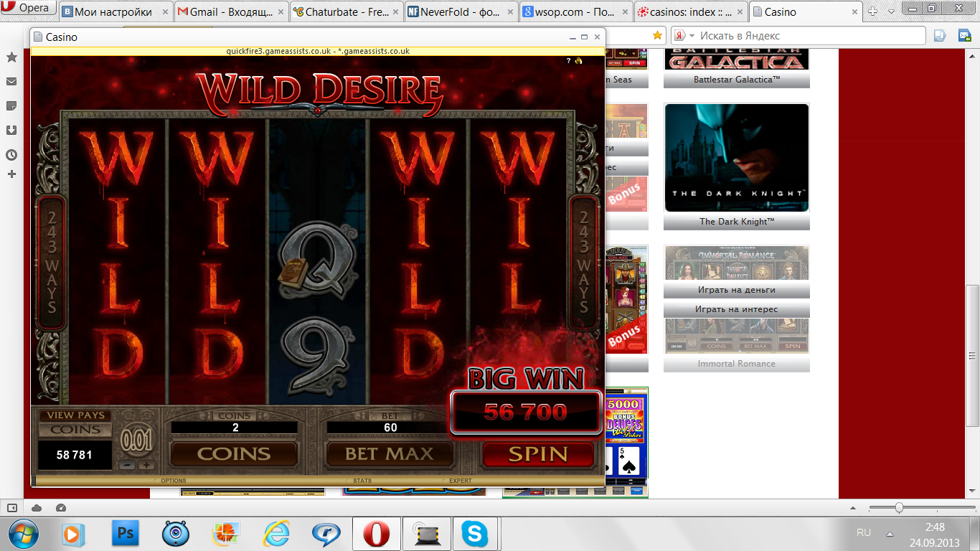Open the closed tabs list arrow

coord(891,11)
